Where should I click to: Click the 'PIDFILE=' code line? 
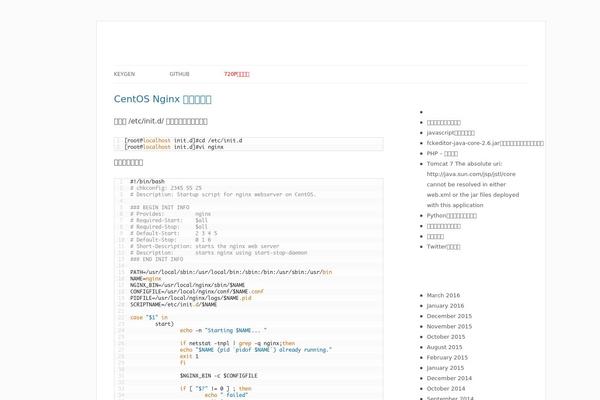pos(191,298)
